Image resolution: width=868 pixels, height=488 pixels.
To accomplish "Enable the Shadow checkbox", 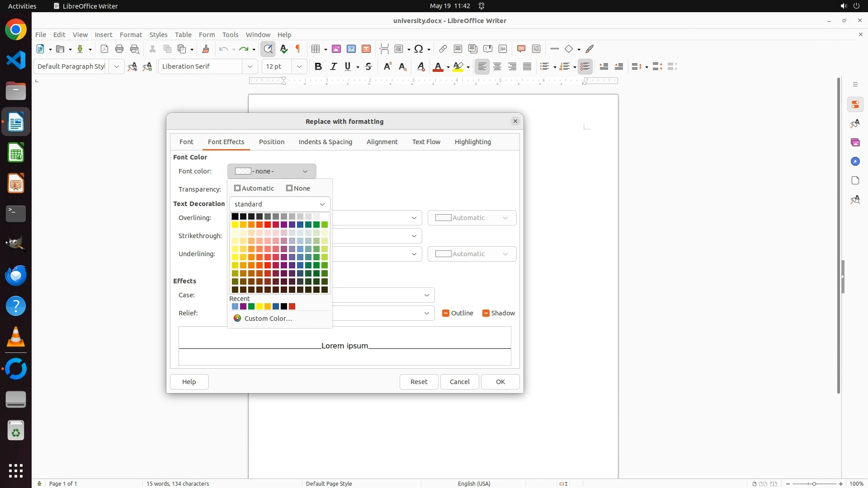I will click(486, 313).
